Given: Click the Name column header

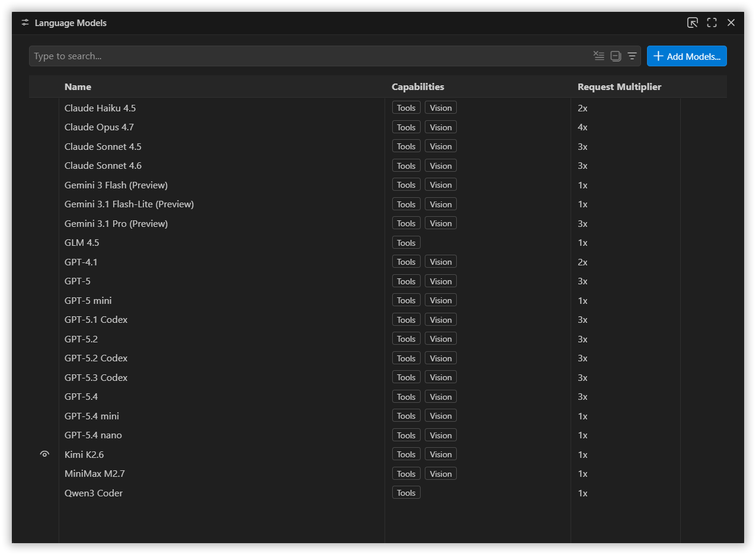Looking at the screenshot, I should coord(78,86).
